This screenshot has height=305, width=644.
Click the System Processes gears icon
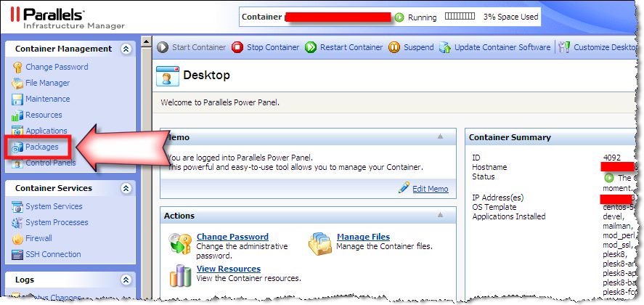(x=17, y=222)
